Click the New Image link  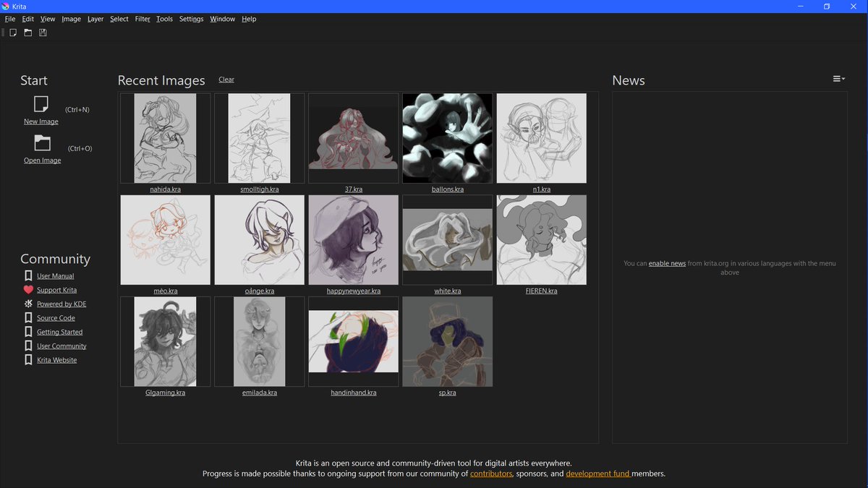pos(41,121)
